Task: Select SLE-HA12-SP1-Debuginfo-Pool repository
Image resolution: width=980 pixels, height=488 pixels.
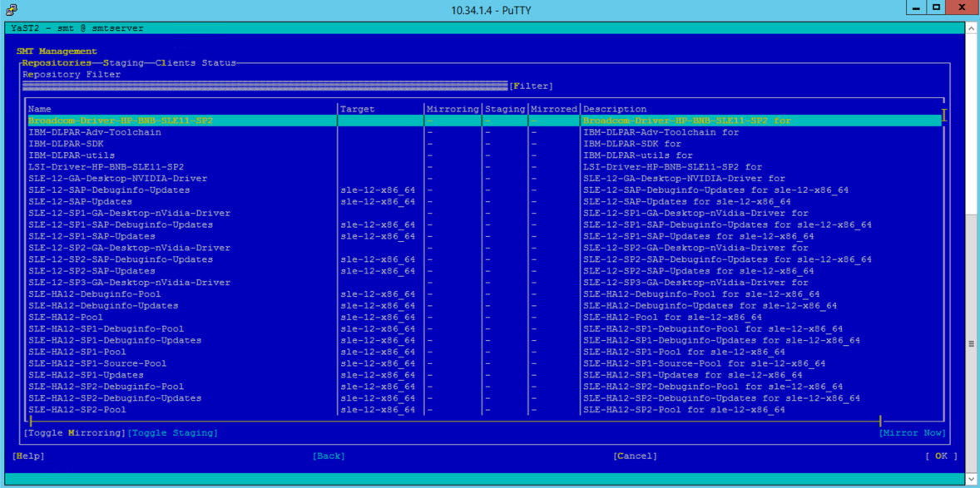Action: pyautogui.click(x=106, y=328)
